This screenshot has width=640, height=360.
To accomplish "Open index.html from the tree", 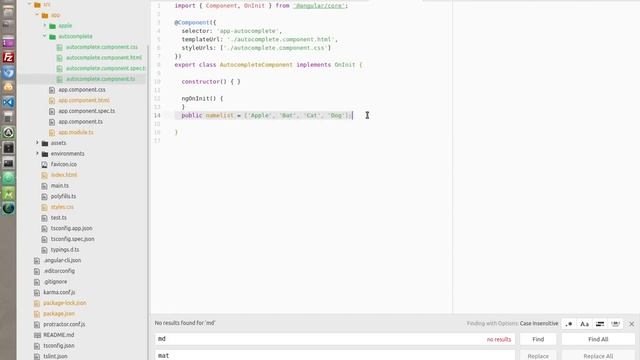I will click(x=64, y=175).
